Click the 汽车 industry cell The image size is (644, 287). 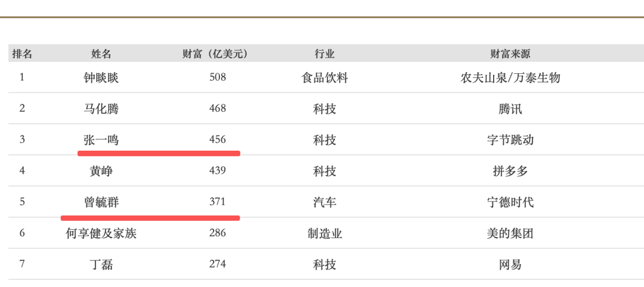325,202
